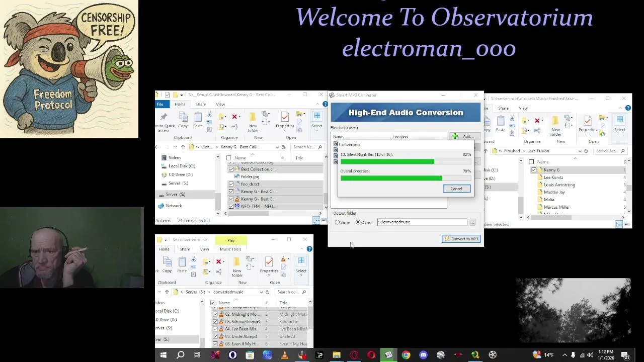Viewport: 644px width, 362px height.
Task: Open Recent locations dropdown in Kenny G Explorer
Action: click(x=176, y=147)
